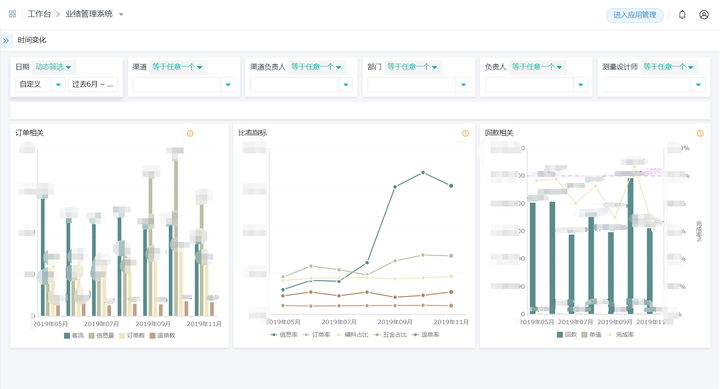Toggle the 退单数 legend series
This screenshot has height=389, width=720.
click(x=163, y=336)
